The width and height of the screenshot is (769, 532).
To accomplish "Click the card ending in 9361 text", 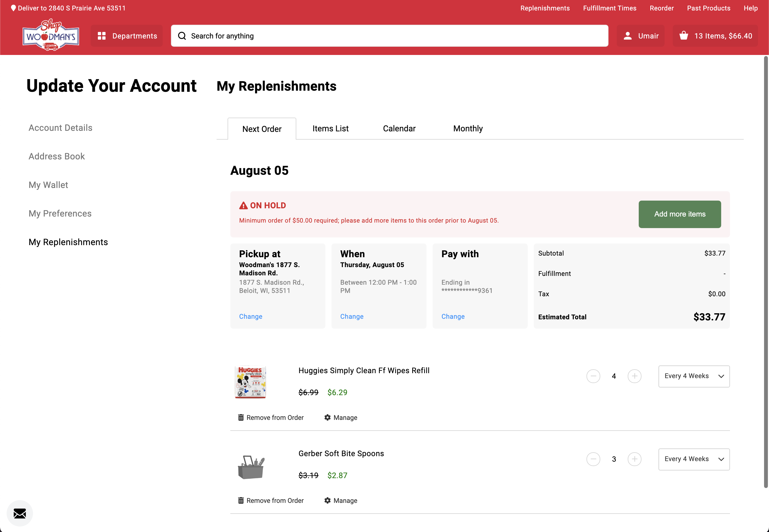I will (x=467, y=286).
